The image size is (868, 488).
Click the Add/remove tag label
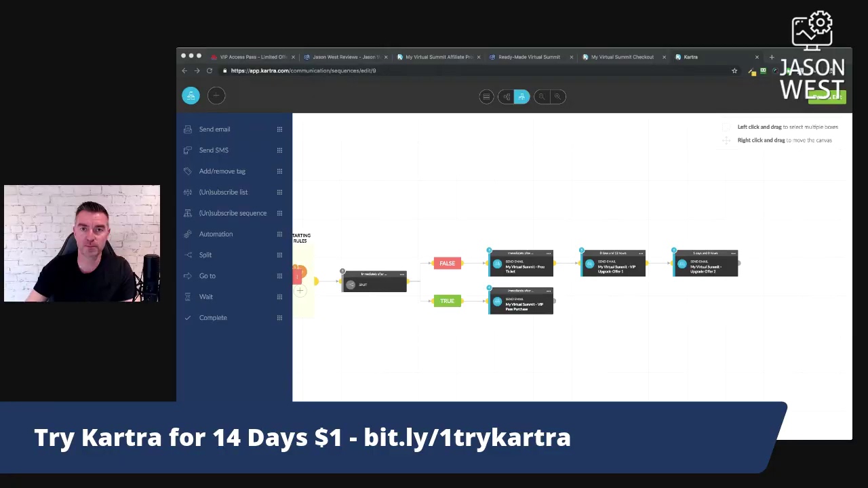(x=222, y=171)
